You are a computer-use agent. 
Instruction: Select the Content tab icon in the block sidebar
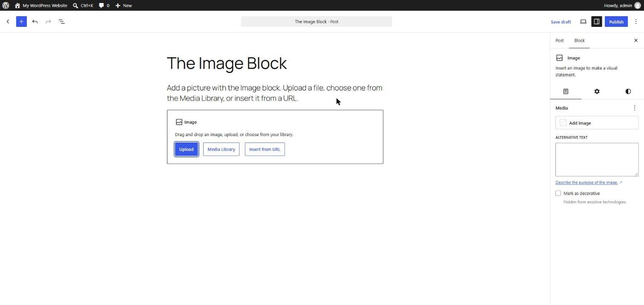[x=566, y=91]
